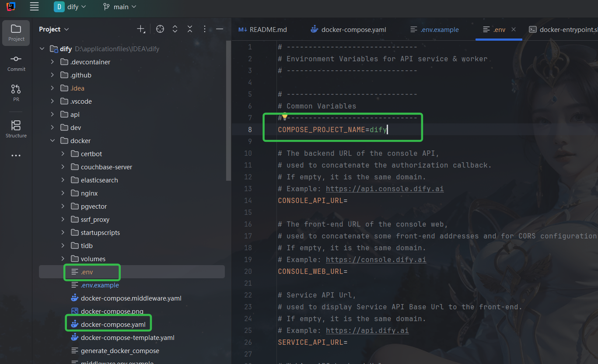
Task: Expand the elasticsearch folder
Action: 63,180
